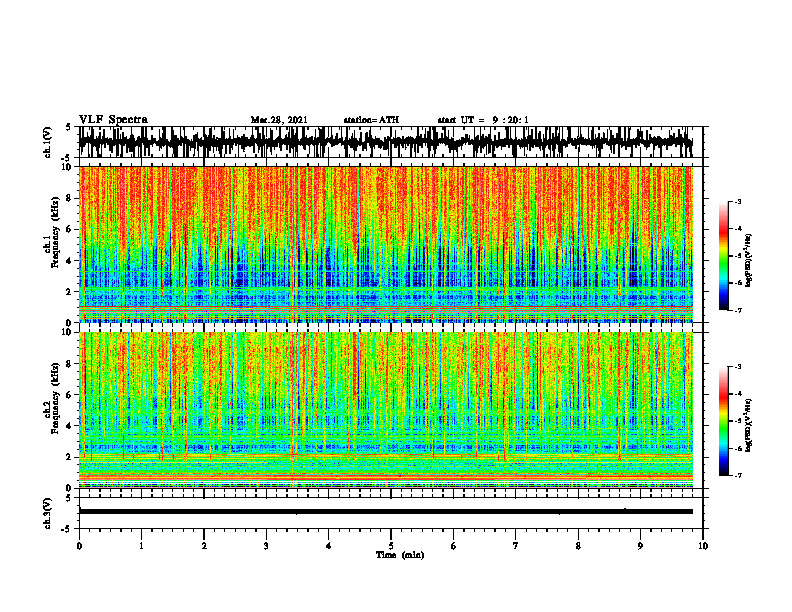Click the "Time (min)" x-axis label
792x612 pixels.
pos(400,555)
